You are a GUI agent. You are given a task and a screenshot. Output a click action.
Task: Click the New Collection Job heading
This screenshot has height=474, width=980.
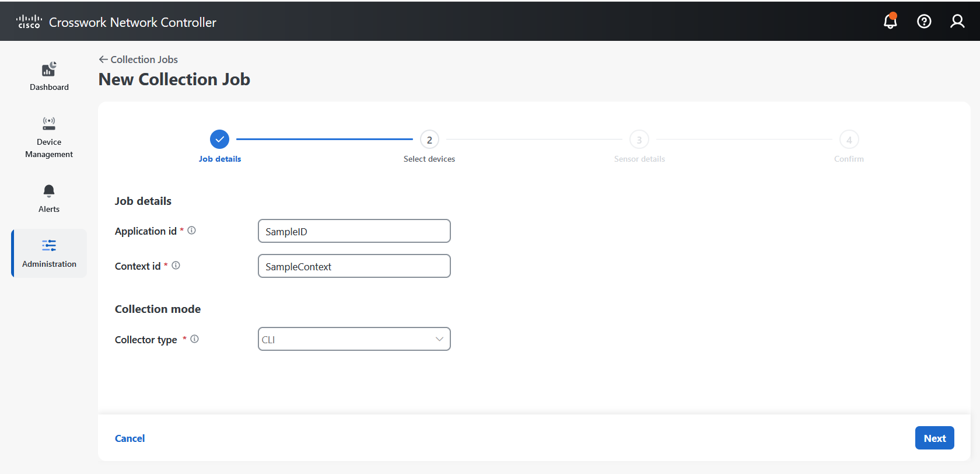coord(174,79)
